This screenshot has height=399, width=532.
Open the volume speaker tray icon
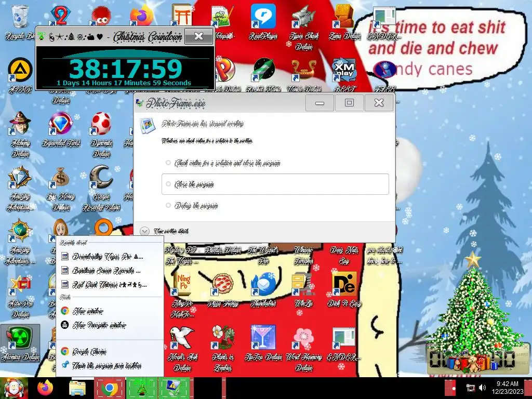[482, 388]
